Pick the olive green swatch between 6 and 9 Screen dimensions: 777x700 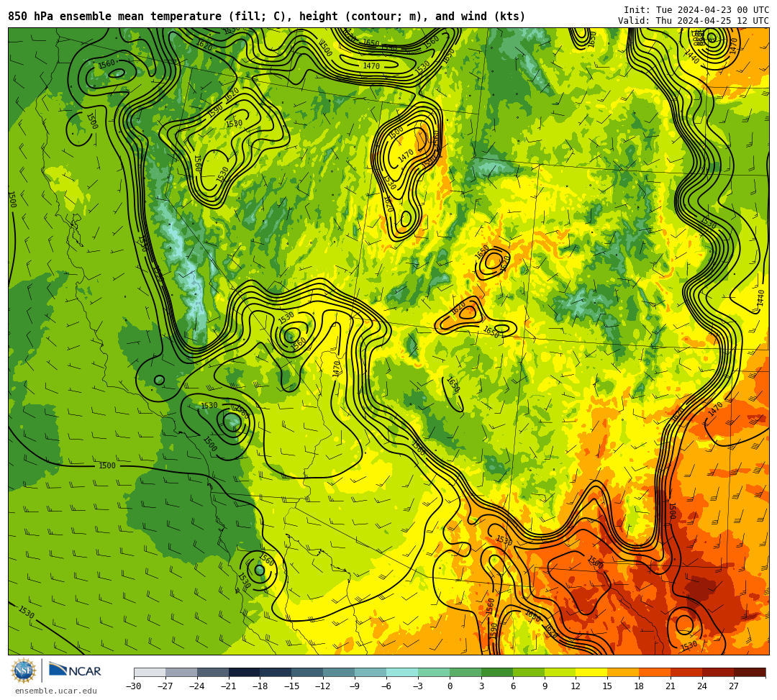529,672
